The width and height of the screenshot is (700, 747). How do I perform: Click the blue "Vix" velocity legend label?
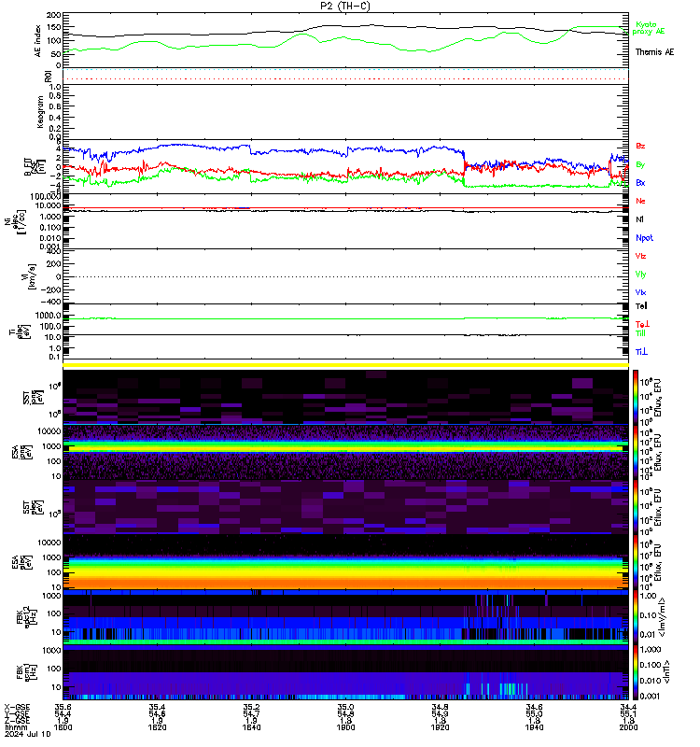[640, 292]
